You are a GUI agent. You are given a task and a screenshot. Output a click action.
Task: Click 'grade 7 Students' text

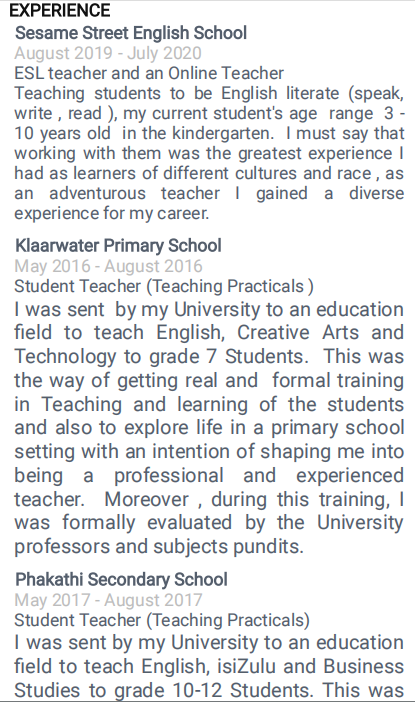tap(228, 357)
